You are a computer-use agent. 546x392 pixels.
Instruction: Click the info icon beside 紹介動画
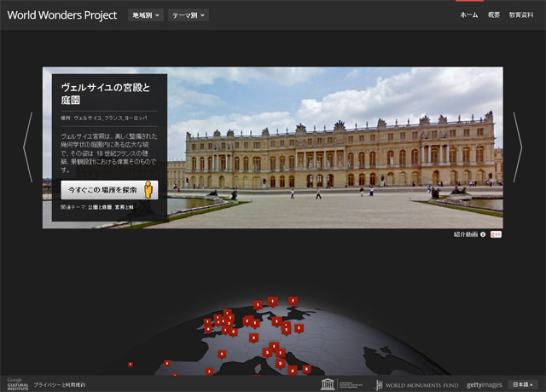tap(483, 234)
